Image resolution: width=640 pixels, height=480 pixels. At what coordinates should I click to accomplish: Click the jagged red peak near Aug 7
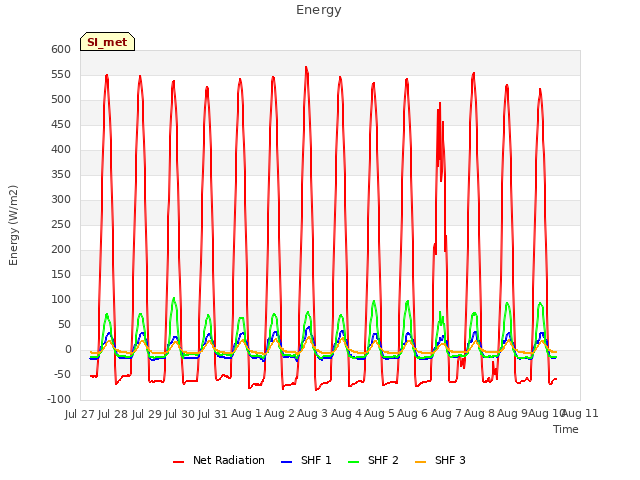(x=440, y=104)
